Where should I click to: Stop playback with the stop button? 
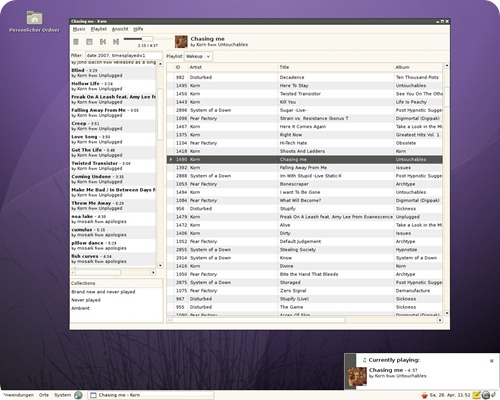pyautogui.click(x=89, y=42)
